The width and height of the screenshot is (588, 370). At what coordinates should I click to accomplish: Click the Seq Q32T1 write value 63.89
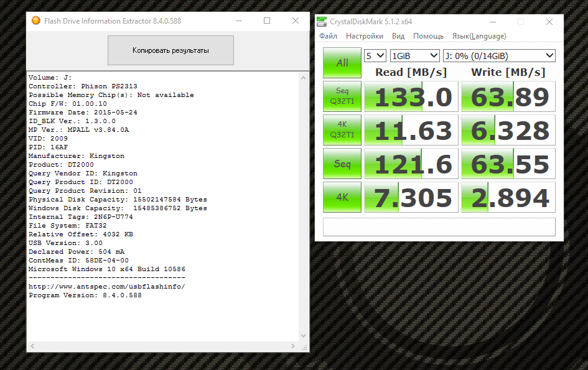coord(508,96)
